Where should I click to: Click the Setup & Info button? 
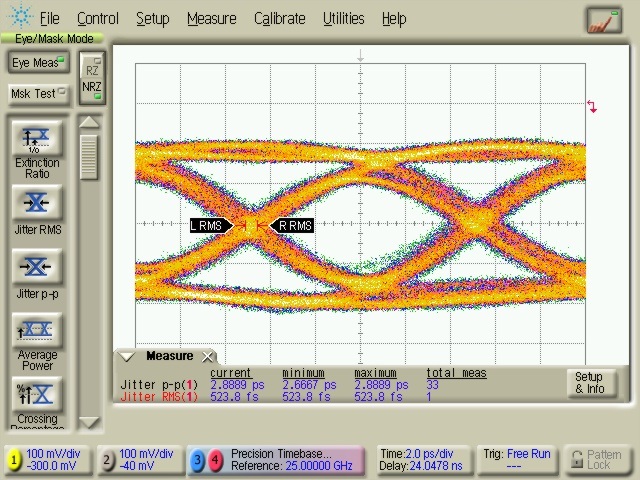point(589,383)
